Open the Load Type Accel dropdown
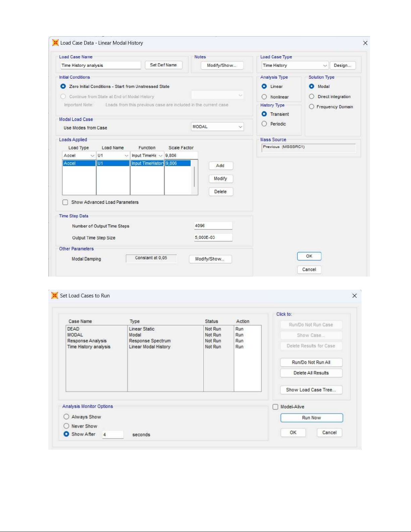Viewport: 411px width, 532px height. (92, 156)
